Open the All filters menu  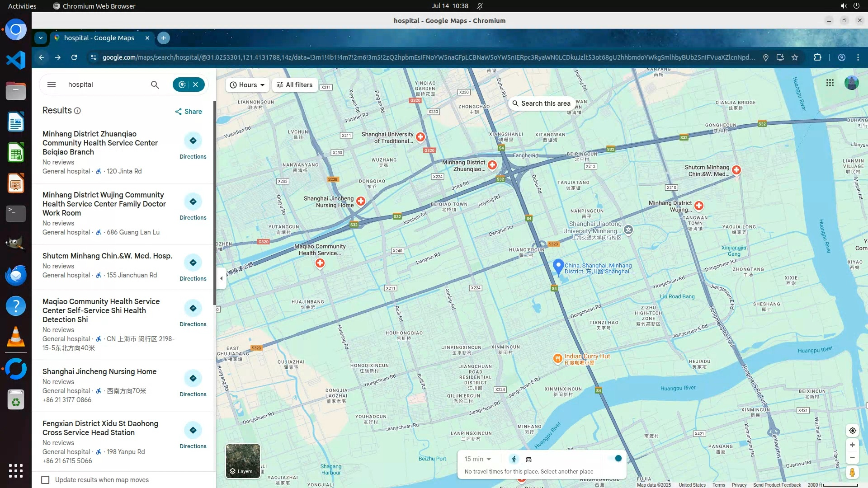point(295,85)
